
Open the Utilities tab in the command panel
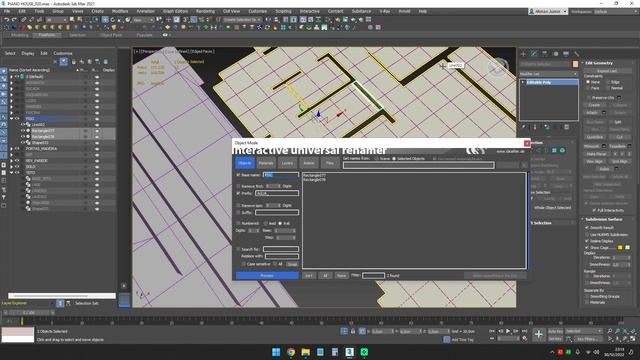[577, 53]
